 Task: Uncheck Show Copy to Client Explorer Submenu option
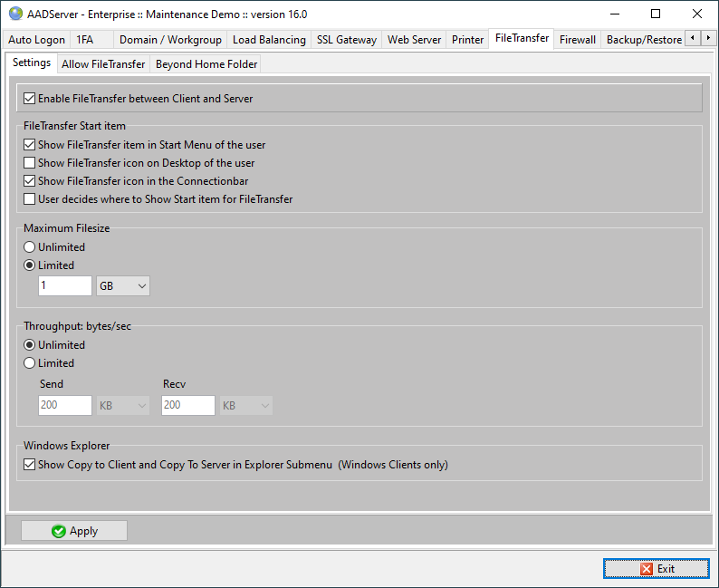pyautogui.click(x=30, y=466)
